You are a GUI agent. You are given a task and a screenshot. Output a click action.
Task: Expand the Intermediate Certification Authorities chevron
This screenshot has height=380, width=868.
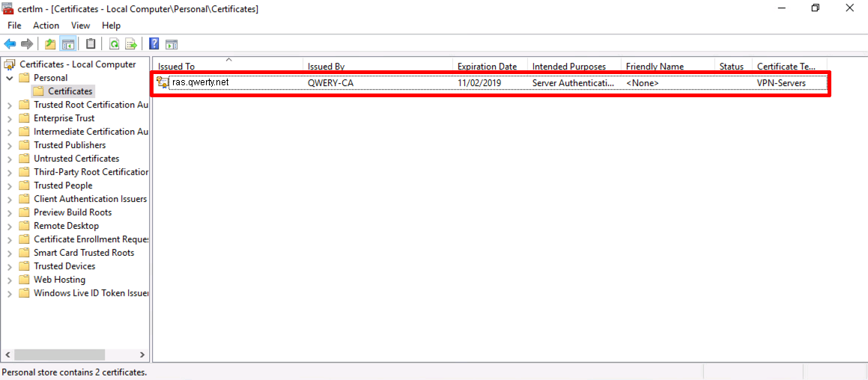pyautogui.click(x=10, y=132)
